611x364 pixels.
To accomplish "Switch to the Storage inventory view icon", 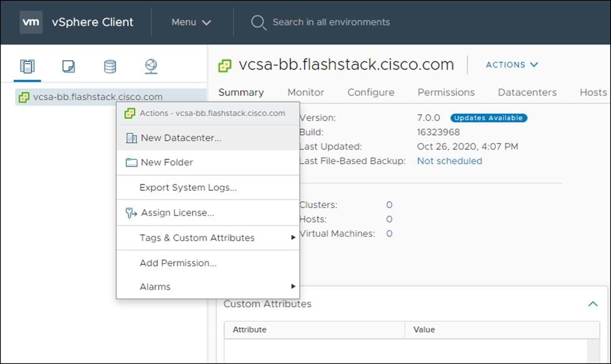I will (x=110, y=66).
